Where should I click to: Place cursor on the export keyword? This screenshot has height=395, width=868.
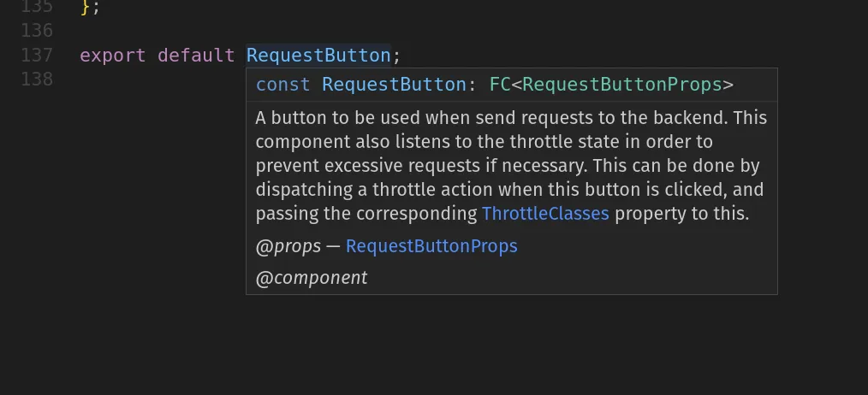click(x=112, y=56)
